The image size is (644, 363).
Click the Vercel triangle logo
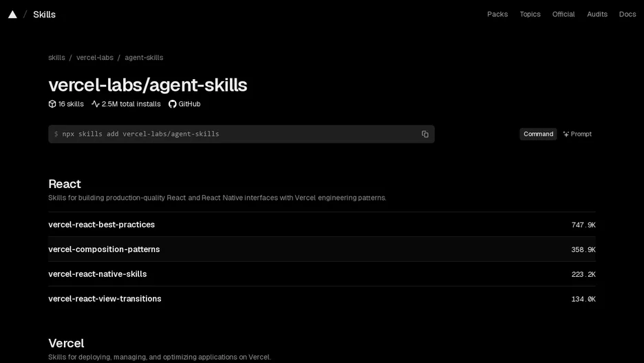[13, 14]
